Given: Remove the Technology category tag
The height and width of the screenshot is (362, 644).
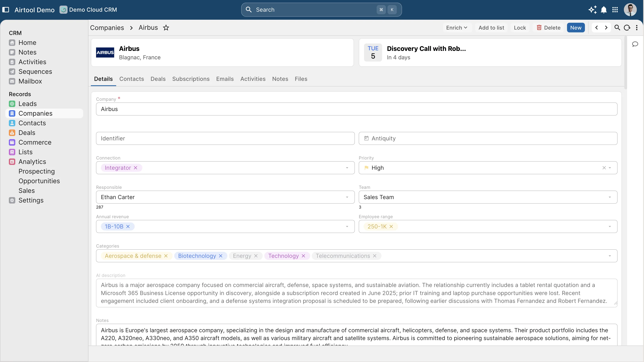Looking at the screenshot, I should [303, 256].
